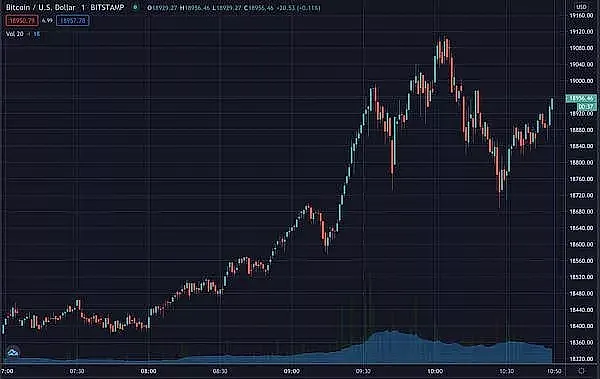Click the BITSTAMP exchange label
This screenshot has width=600, height=379.
coord(107,7)
